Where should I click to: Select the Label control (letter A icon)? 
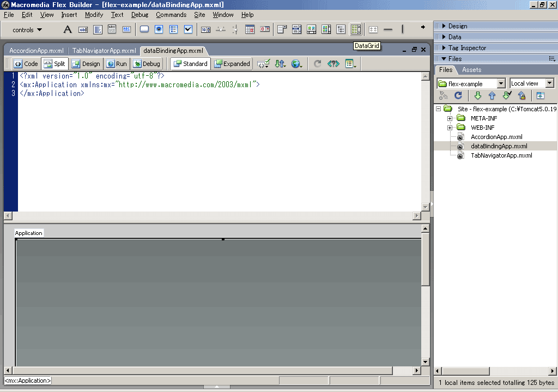click(67, 29)
